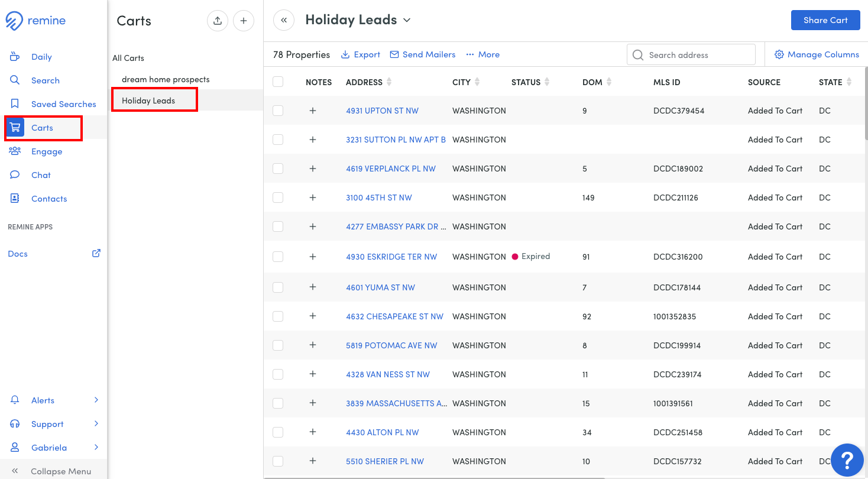This screenshot has height=479, width=868.
Task: Open 3839 Massachusetts address link
Action: [x=397, y=403]
